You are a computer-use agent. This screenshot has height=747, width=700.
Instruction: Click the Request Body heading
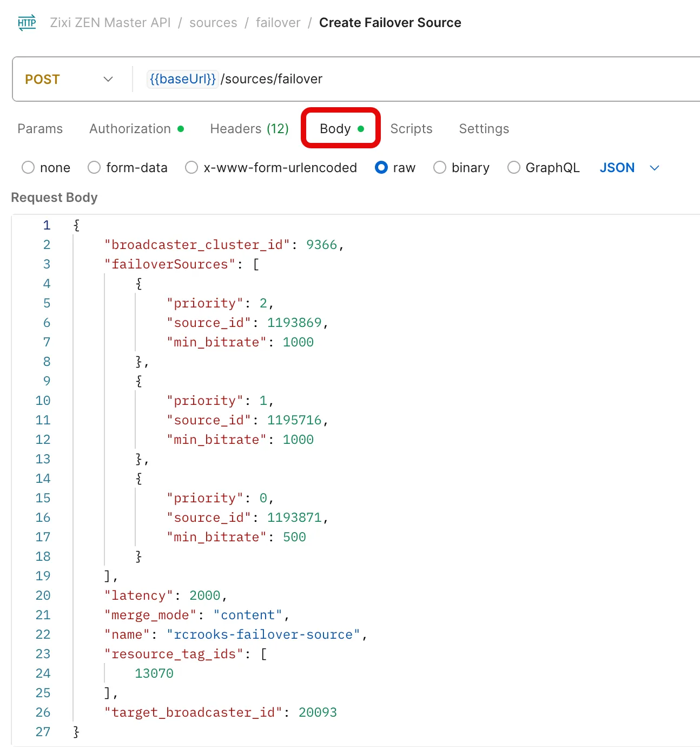pos(54,198)
